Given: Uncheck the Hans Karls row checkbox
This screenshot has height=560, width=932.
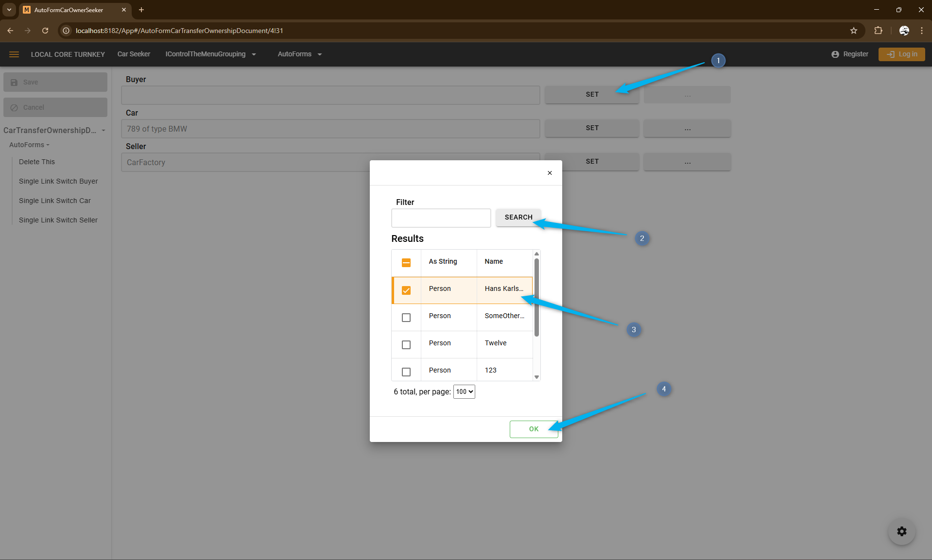Looking at the screenshot, I should click(x=406, y=290).
